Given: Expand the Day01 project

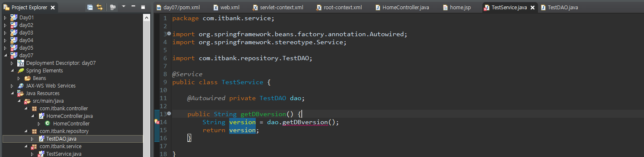Looking at the screenshot, I should pyautogui.click(x=5, y=18).
